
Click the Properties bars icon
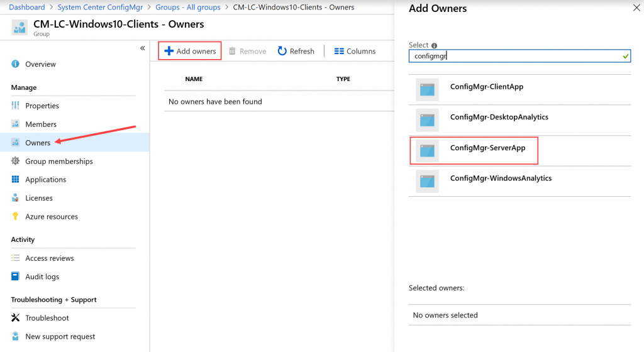tap(15, 106)
